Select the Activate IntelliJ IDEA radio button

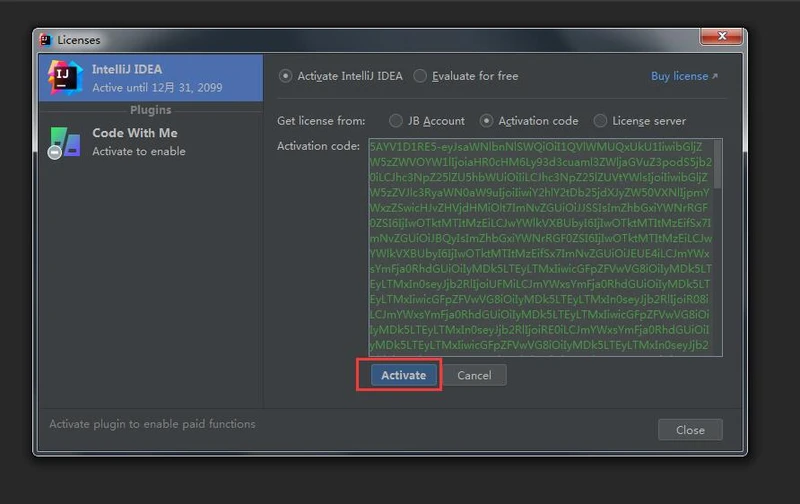tap(286, 76)
